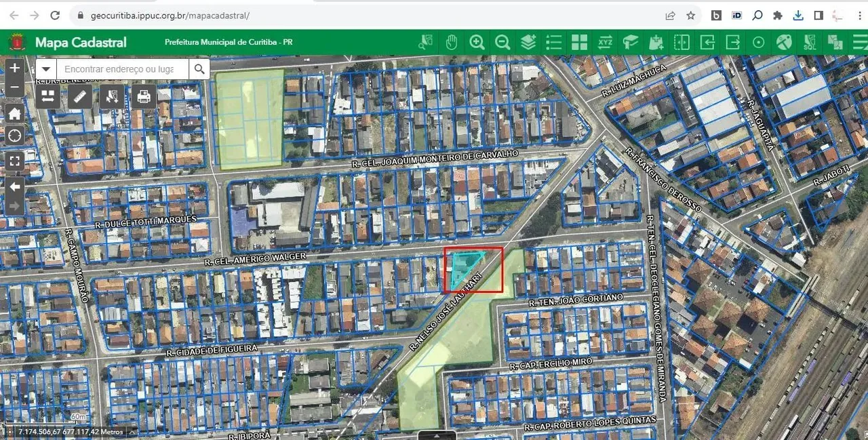Go forward in browser history

point(35,15)
